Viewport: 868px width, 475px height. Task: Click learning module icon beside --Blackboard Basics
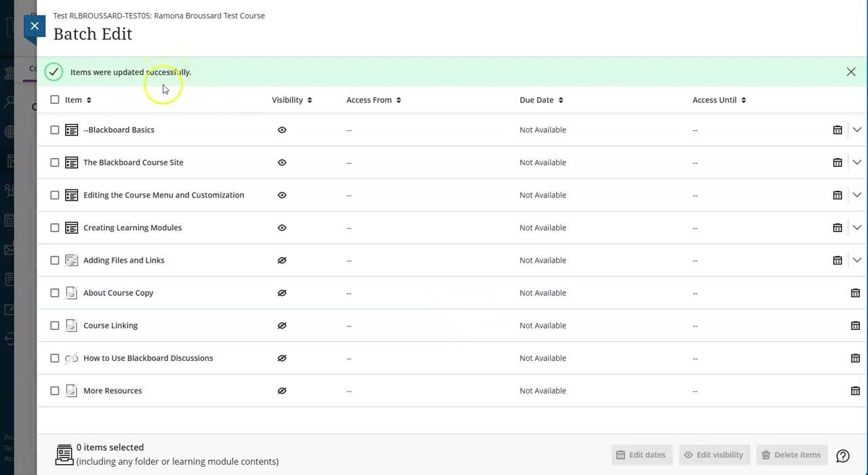click(x=71, y=130)
